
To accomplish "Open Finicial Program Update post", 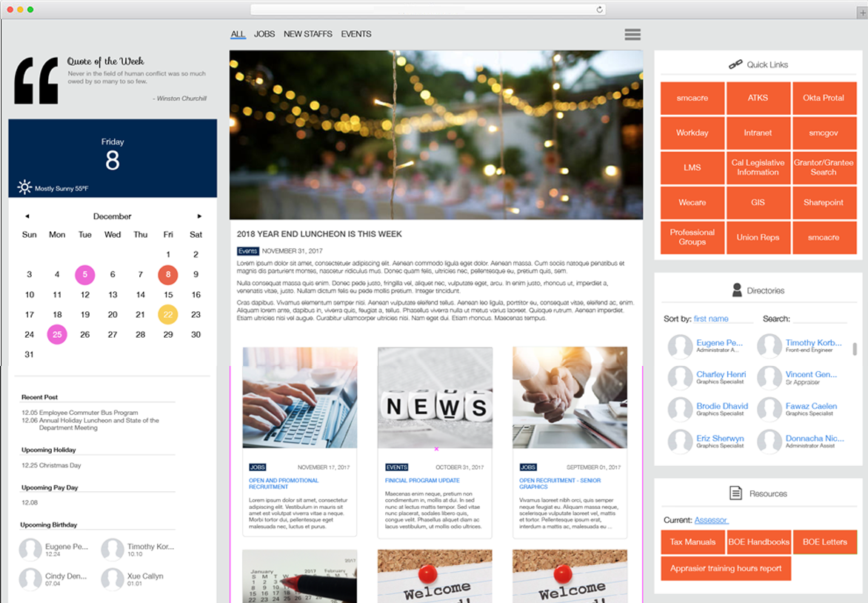I will [422, 481].
